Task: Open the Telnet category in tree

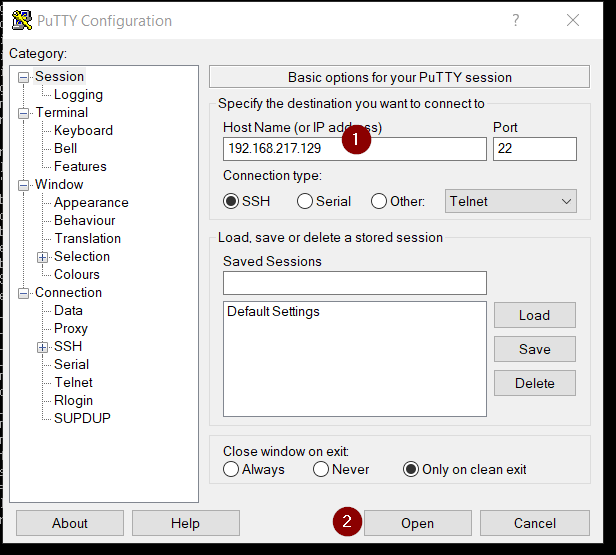Action: pyautogui.click(x=73, y=383)
